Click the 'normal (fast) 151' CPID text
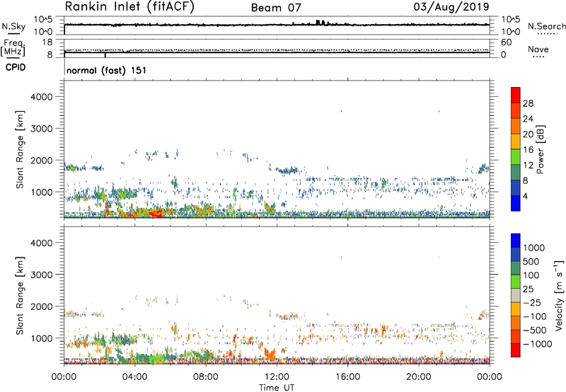Viewport: 566px width, 392px height. [107, 70]
